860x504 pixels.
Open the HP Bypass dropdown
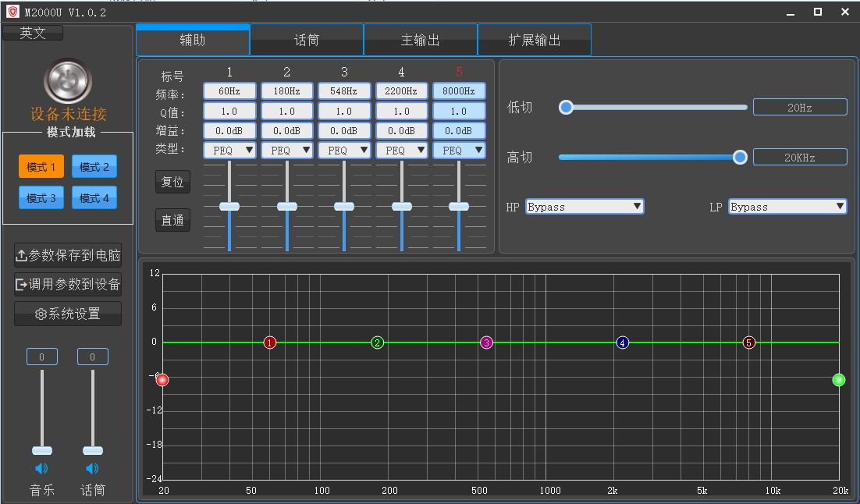585,207
